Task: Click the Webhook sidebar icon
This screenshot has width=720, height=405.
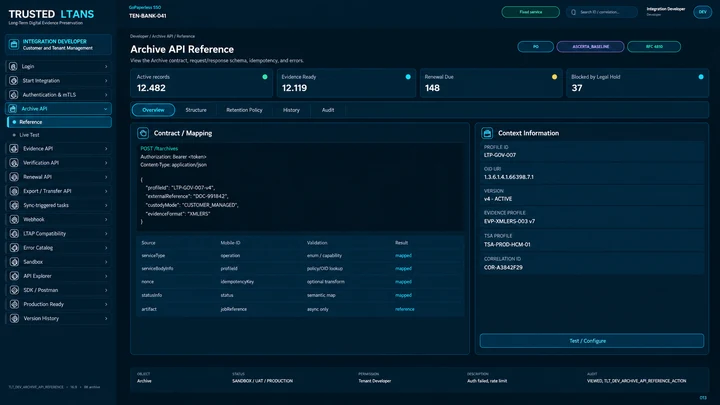Action: tap(14, 219)
